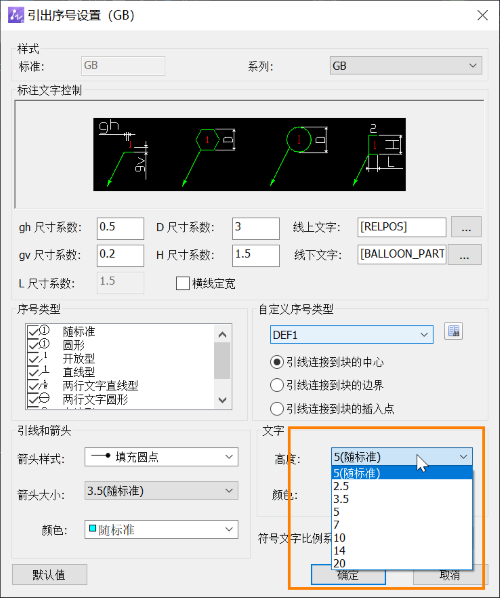500x598 pixels.
Task: Choose 3.5 from the height list
Action: [x=402, y=499]
